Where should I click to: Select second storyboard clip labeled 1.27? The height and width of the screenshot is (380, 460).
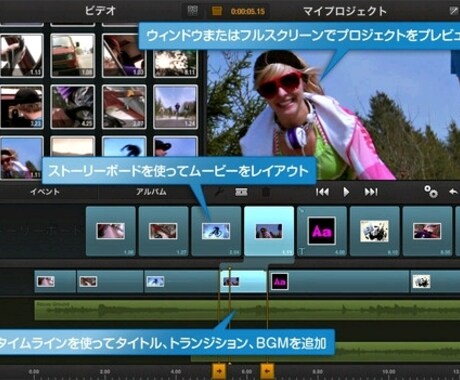pos(163,231)
